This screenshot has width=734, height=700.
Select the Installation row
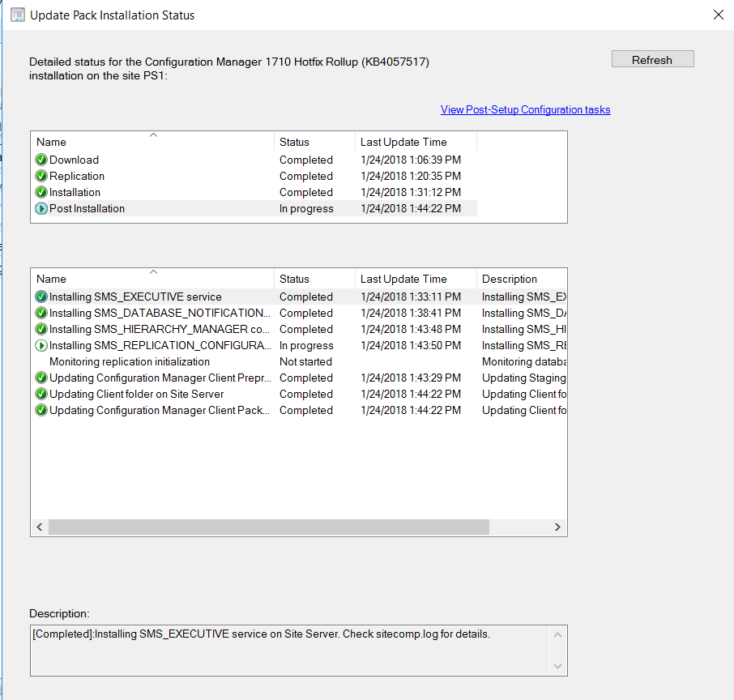(x=255, y=192)
